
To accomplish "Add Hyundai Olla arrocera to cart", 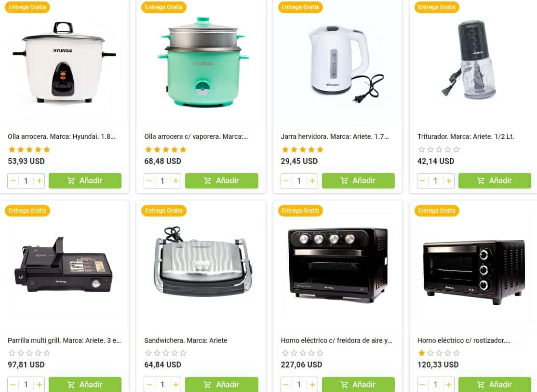I will coord(85,181).
